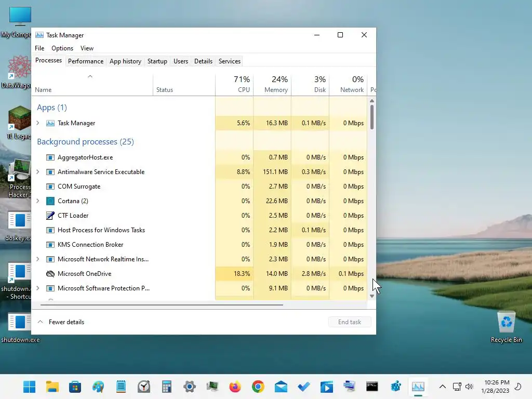Sort by the Status column
Image resolution: width=532 pixels, height=399 pixels.
(184, 85)
